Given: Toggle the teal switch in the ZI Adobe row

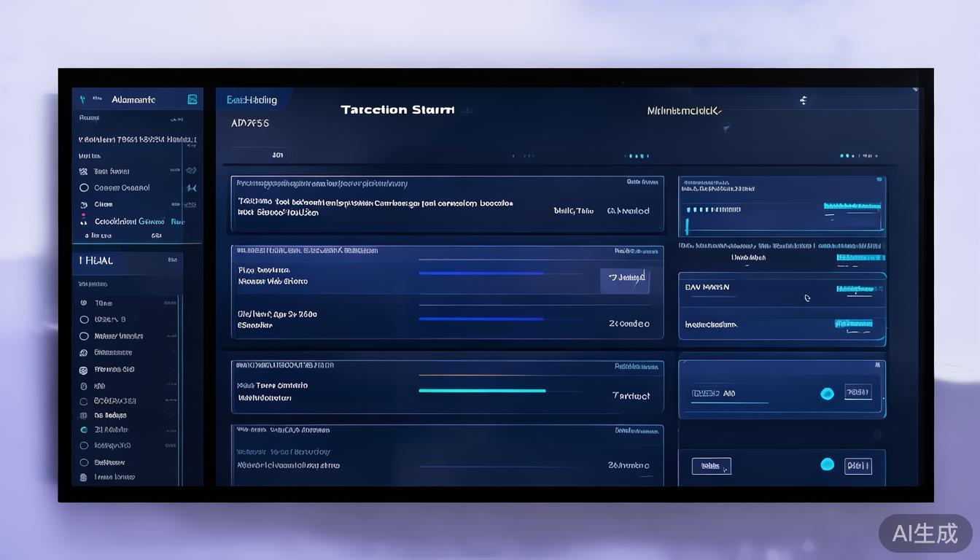Looking at the screenshot, I should pyautogui.click(x=83, y=429).
